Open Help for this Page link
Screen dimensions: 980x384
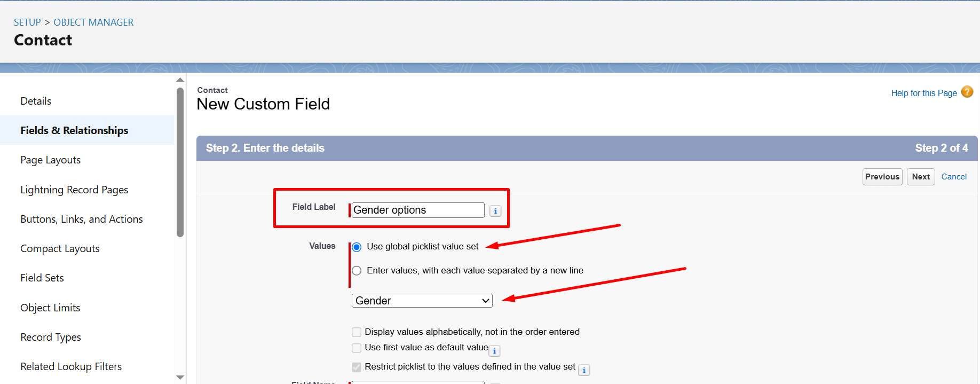coord(924,93)
